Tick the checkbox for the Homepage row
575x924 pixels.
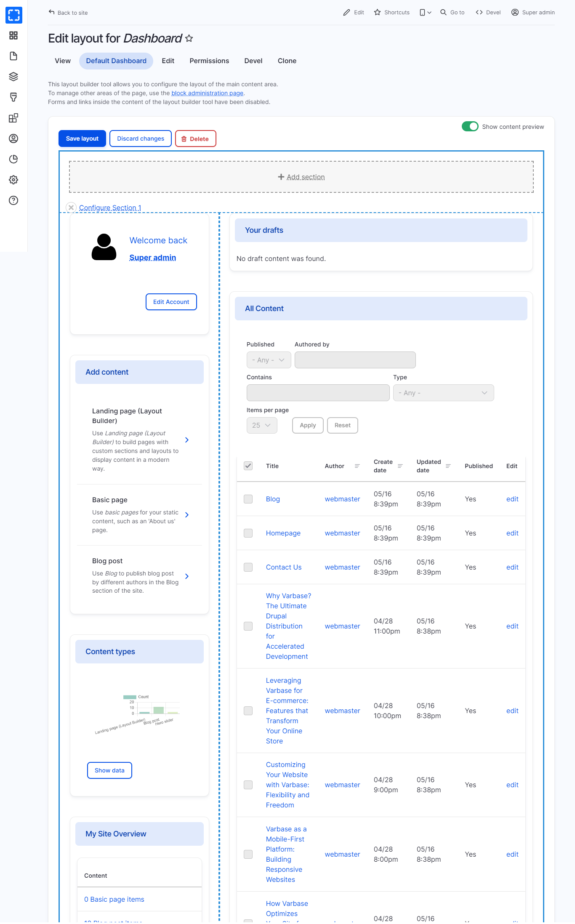point(248,533)
